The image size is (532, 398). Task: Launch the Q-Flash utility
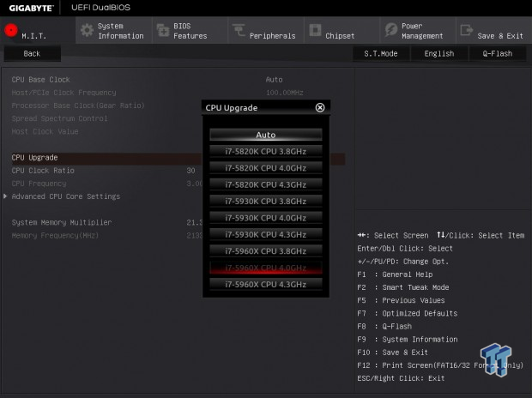498,53
